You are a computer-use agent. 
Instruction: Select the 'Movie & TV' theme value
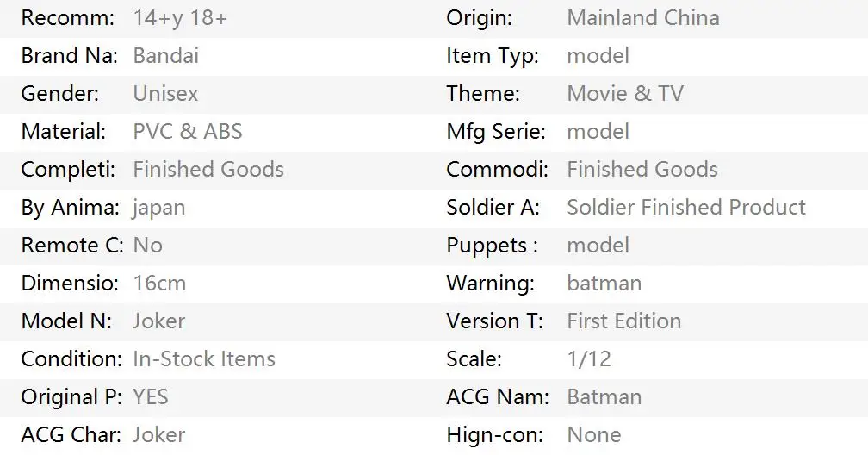pos(624,94)
